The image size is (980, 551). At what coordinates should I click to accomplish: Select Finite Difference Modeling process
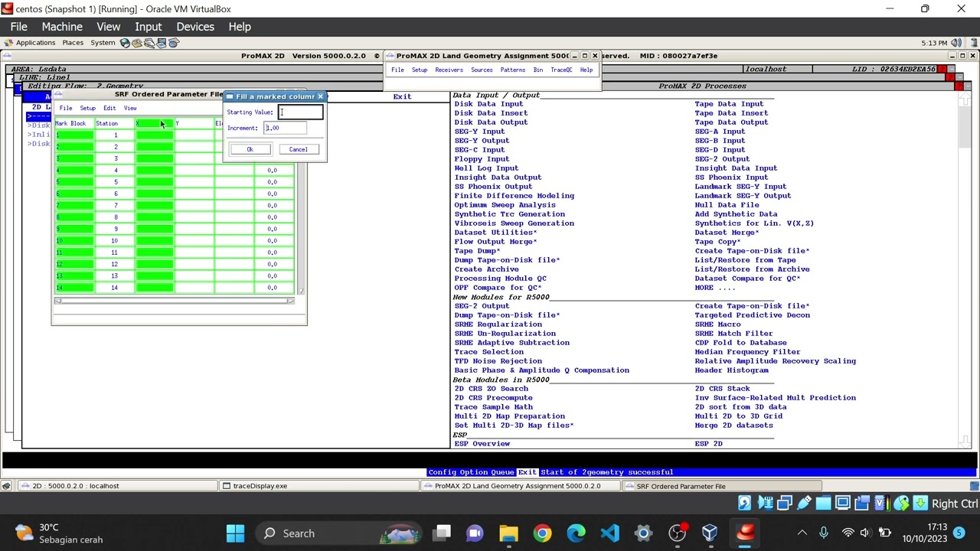(514, 196)
